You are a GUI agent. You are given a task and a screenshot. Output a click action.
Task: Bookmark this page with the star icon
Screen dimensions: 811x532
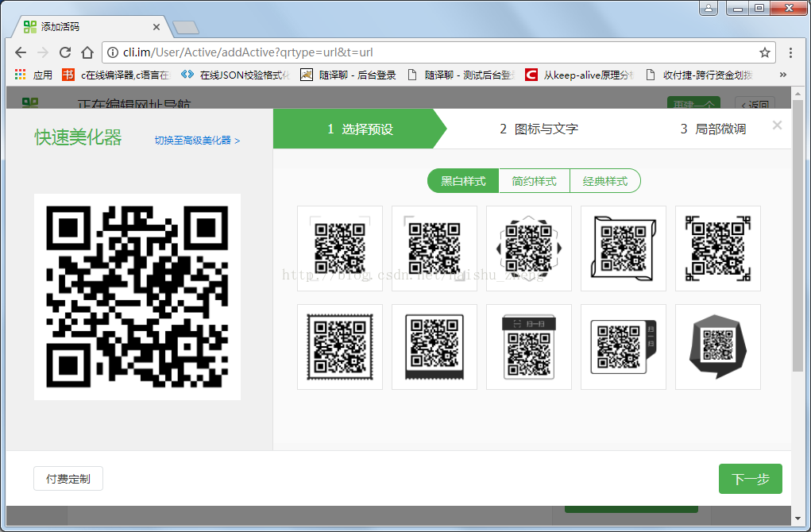[x=764, y=52]
